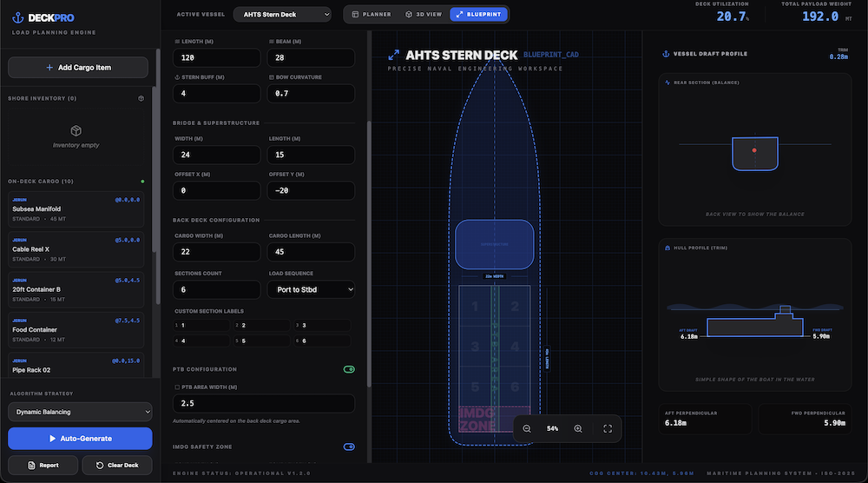Select the Subsea Manifold cargo card
This screenshot has height=483, width=868.
(76, 209)
